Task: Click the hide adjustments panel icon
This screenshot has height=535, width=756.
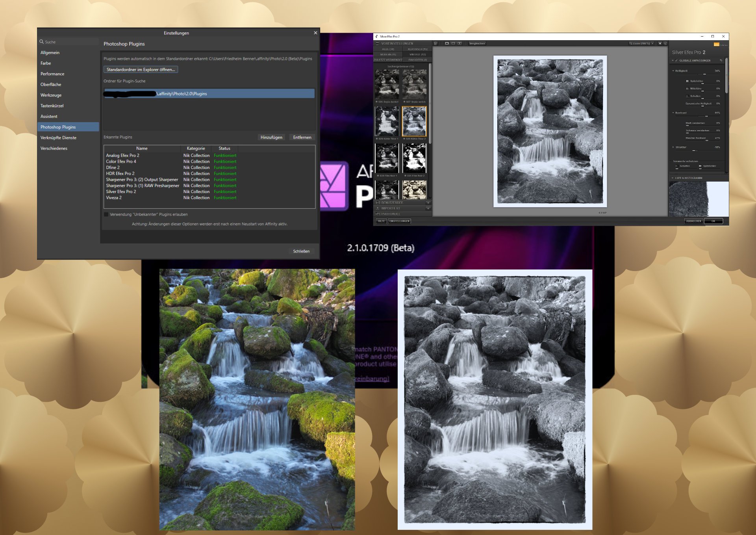Action: pos(665,43)
